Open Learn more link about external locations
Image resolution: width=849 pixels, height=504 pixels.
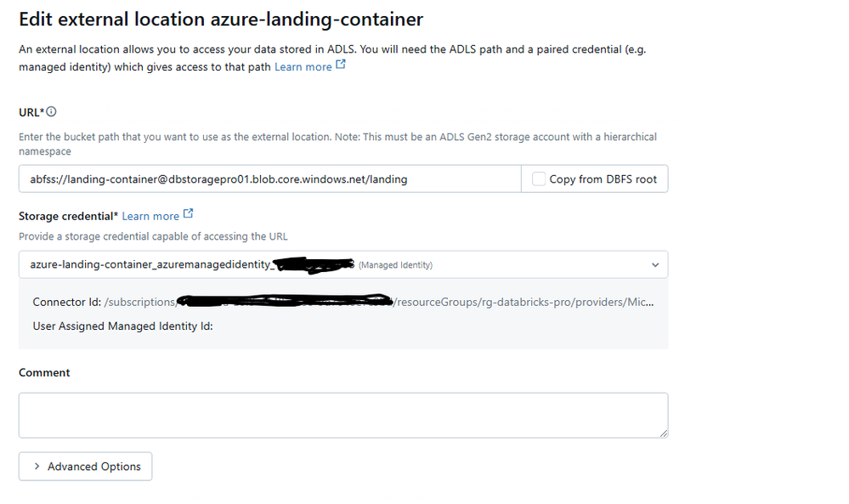303,67
